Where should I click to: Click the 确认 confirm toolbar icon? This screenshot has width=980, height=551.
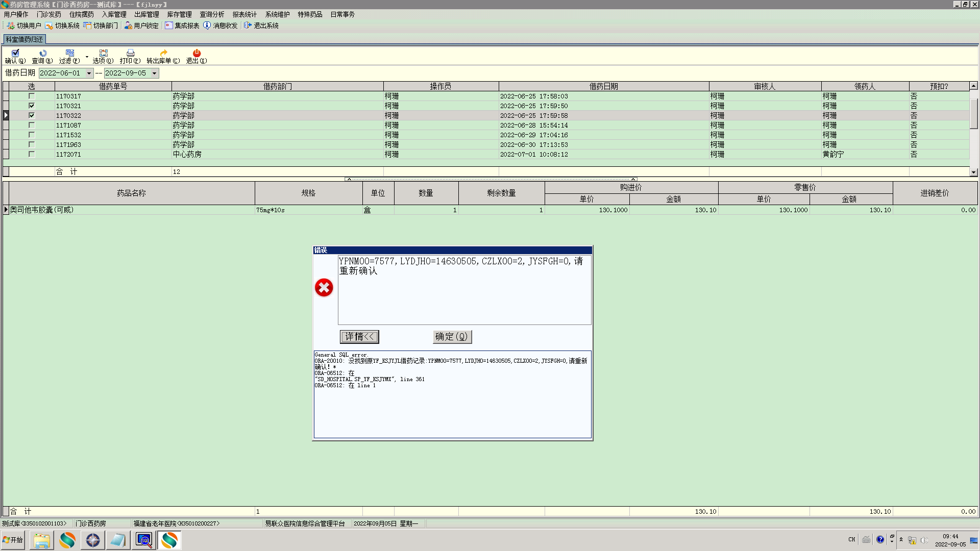click(x=15, y=53)
